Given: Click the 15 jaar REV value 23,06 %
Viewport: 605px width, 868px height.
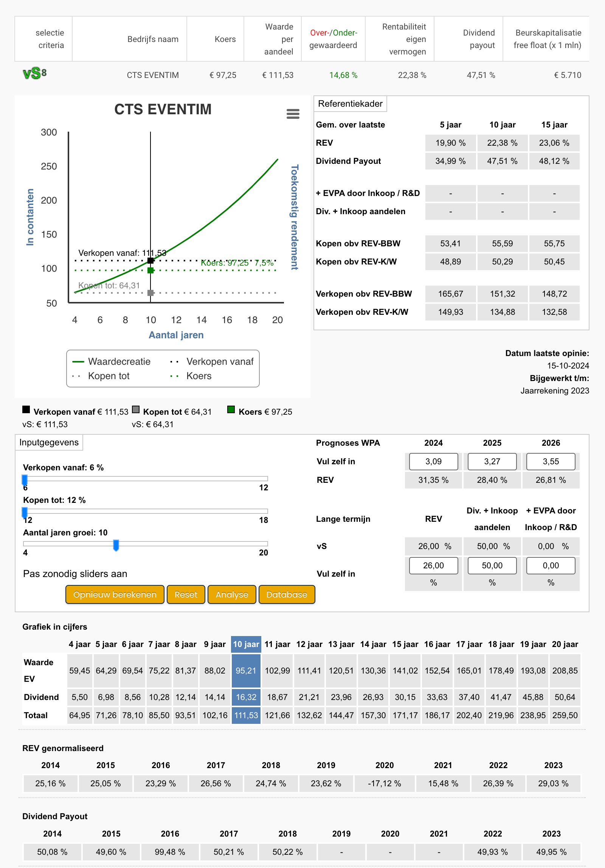Looking at the screenshot, I should (554, 143).
